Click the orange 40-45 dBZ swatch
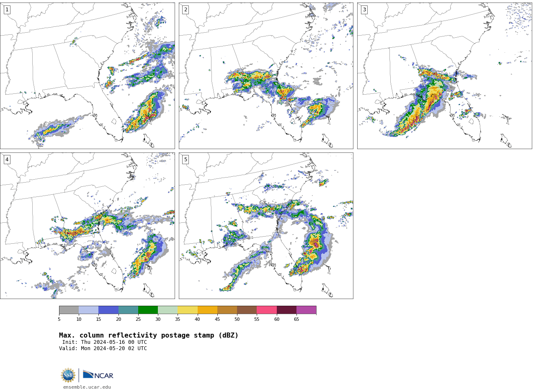The height and width of the screenshot is (392, 536). pyautogui.click(x=207, y=310)
